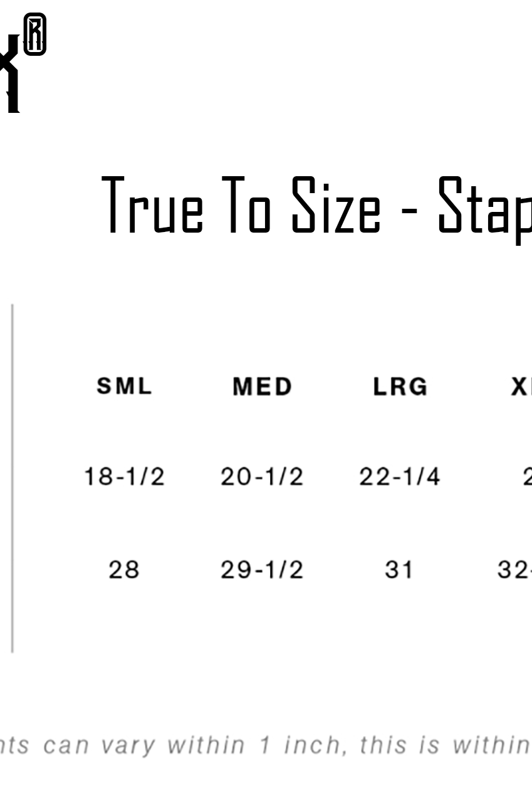This screenshot has width=532, height=795.
Task: Click the registered trademark symbol in the logo
Action: (34, 35)
